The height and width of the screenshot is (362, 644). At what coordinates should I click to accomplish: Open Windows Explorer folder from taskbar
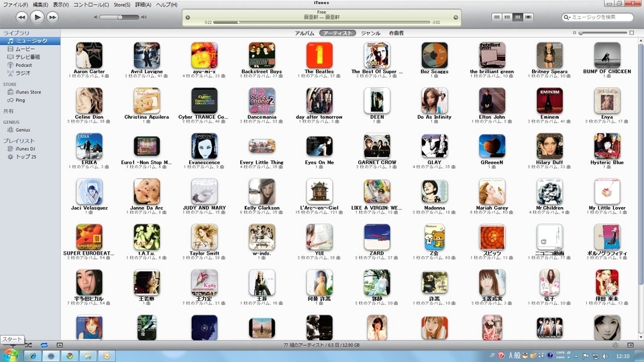pyautogui.click(x=88, y=356)
